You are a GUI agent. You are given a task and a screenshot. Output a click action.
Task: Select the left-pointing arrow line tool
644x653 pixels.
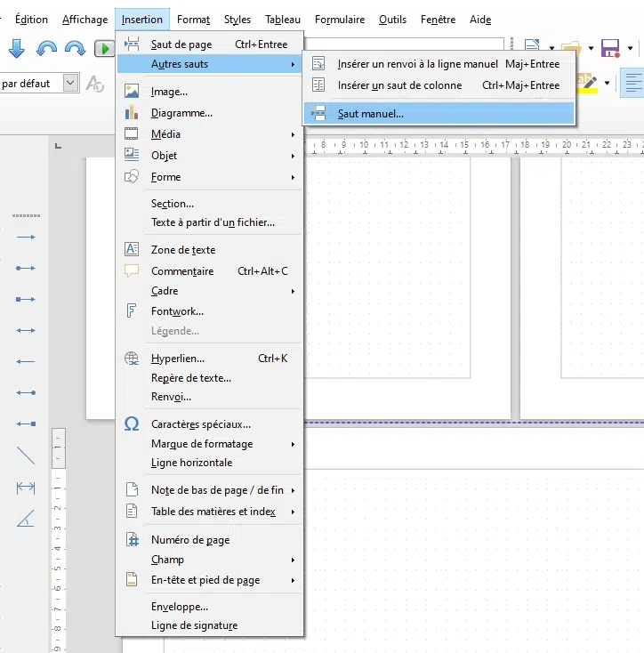pyautogui.click(x=26, y=361)
